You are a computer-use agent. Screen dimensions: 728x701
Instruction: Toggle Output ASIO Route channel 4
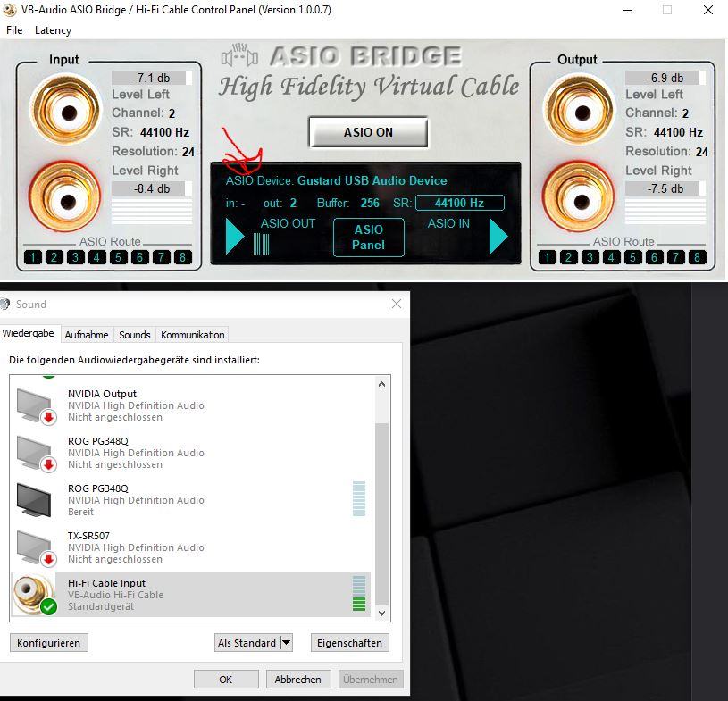point(612,257)
